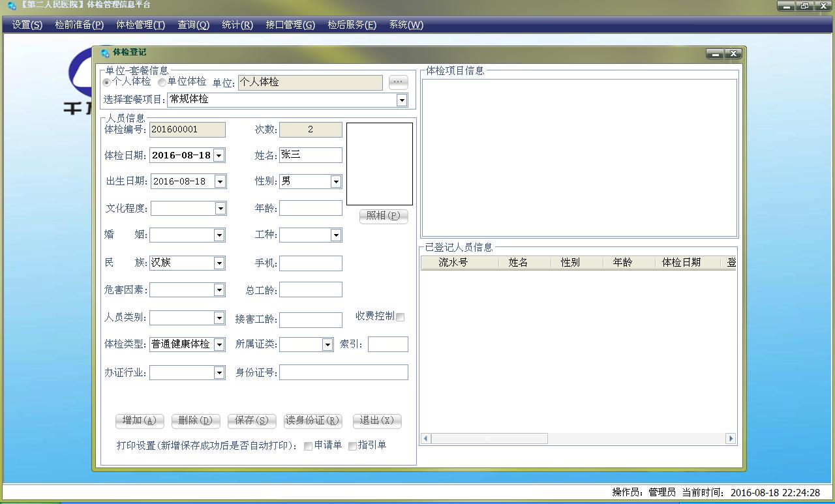
Task: Minimize the 体检登记 dialog
Action: coord(715,53)
